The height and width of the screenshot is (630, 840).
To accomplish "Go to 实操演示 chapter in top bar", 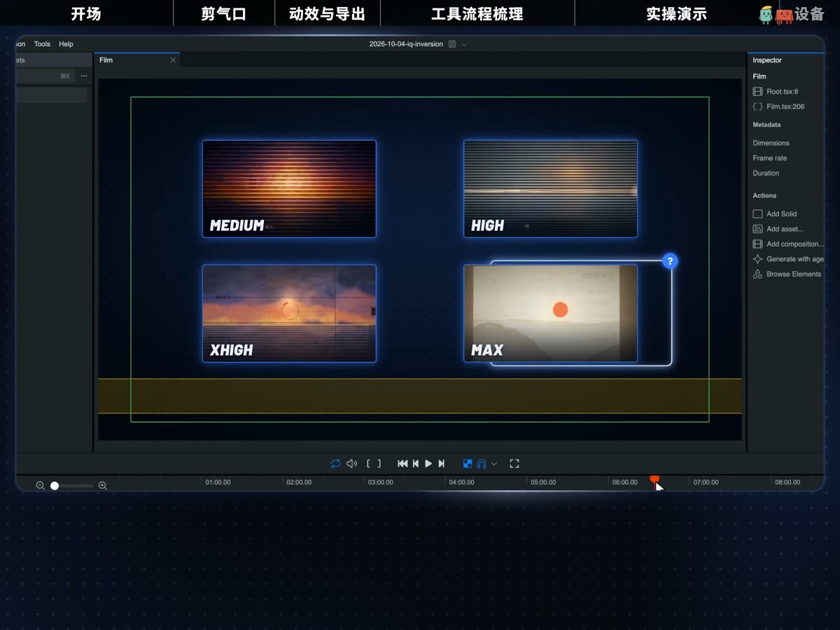I will click(x=676, y=14).
